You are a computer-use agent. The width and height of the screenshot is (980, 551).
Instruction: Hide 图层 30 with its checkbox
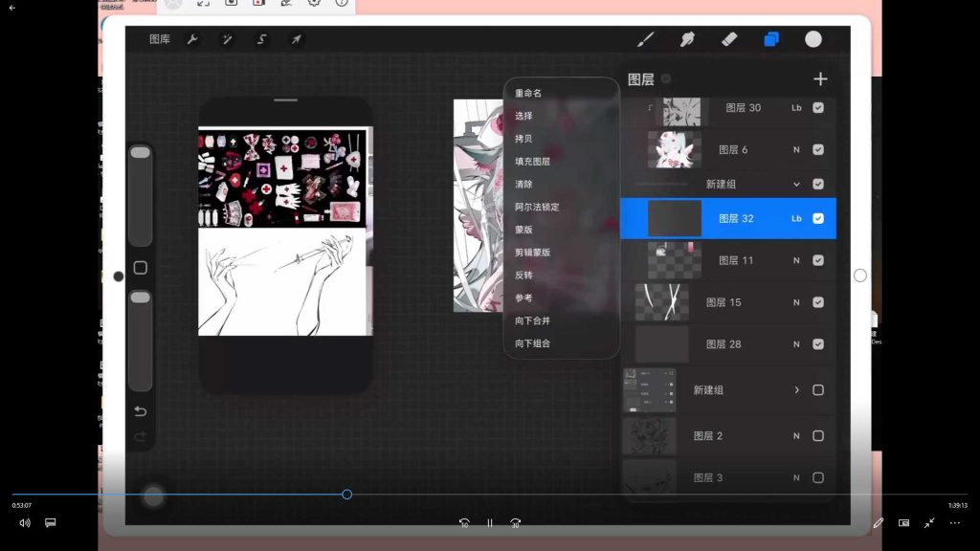pyautogui.click(x=818, y=108)
